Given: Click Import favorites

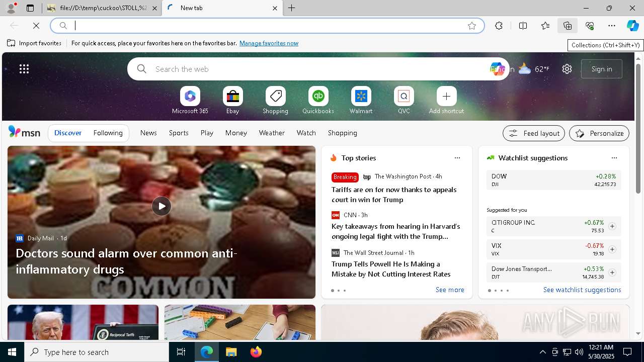Looking at the screenshot, I should coord(34,43).
